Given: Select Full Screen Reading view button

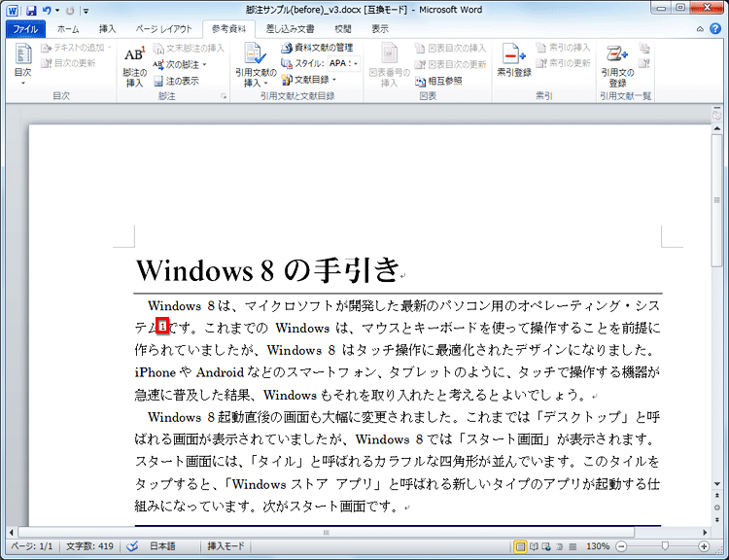Looking at the screenshot, I should tap(535, 546).
